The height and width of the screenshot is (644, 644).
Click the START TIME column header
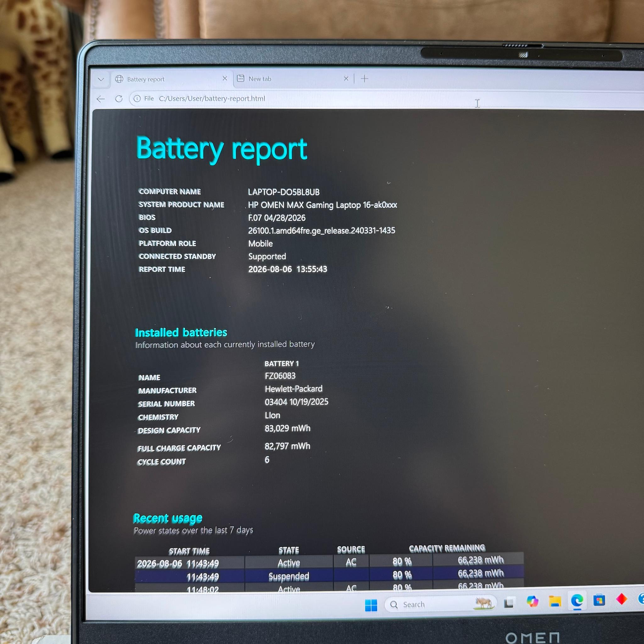pyautogui.click(x=189, y=551)
